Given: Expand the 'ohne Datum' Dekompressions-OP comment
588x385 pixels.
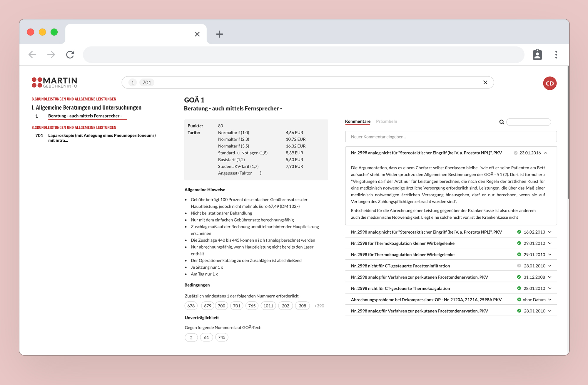Looking at the screenshot, I should [x=550, y=300].
